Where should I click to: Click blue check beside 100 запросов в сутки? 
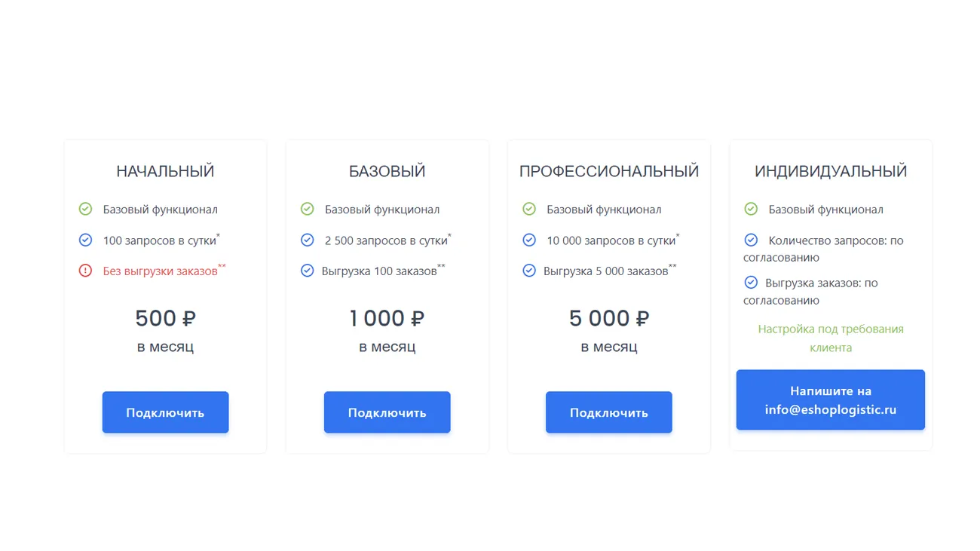tap(85, 240)
